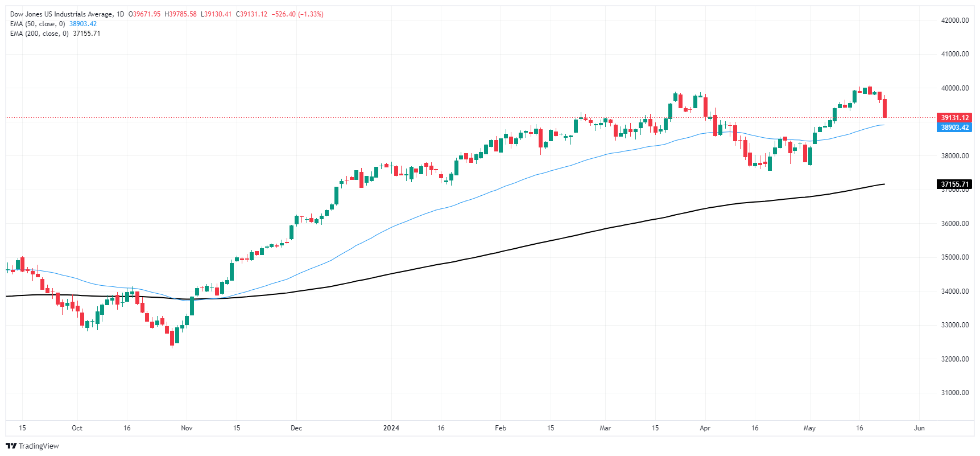This screenshot has height=456, width=980.
Task: Click the 42000.00 price axis label
Action: [955, 20]
